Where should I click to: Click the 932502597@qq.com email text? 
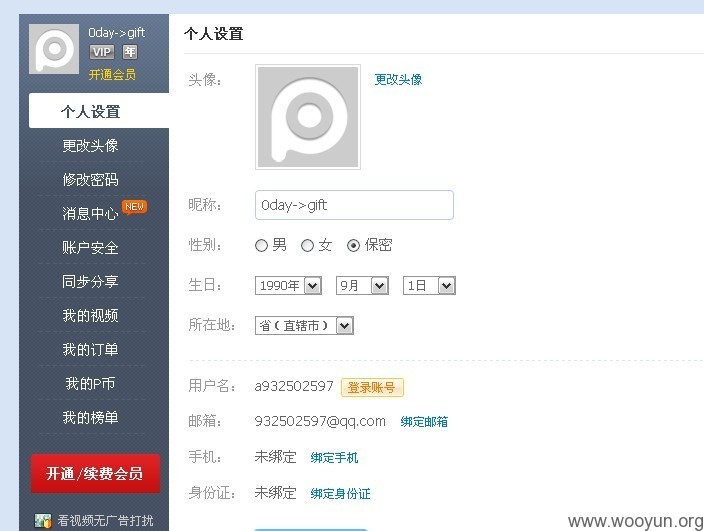click(320, 421)
